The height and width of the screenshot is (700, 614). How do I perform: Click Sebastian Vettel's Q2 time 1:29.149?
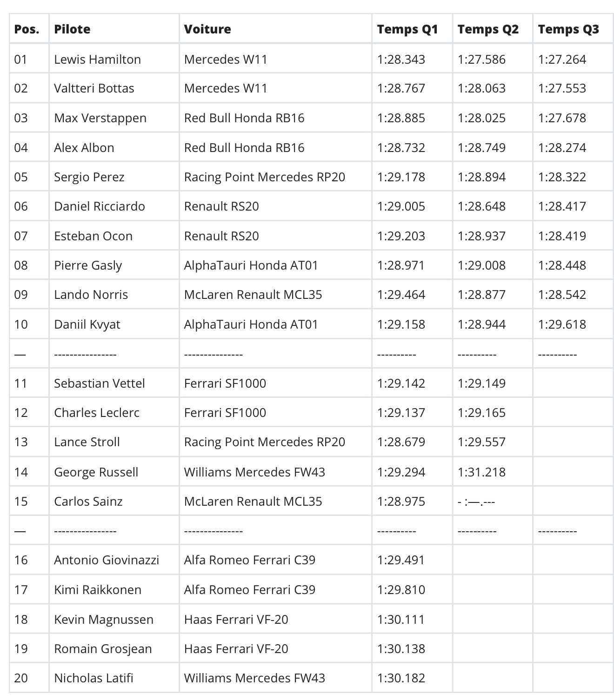point(481,383)
